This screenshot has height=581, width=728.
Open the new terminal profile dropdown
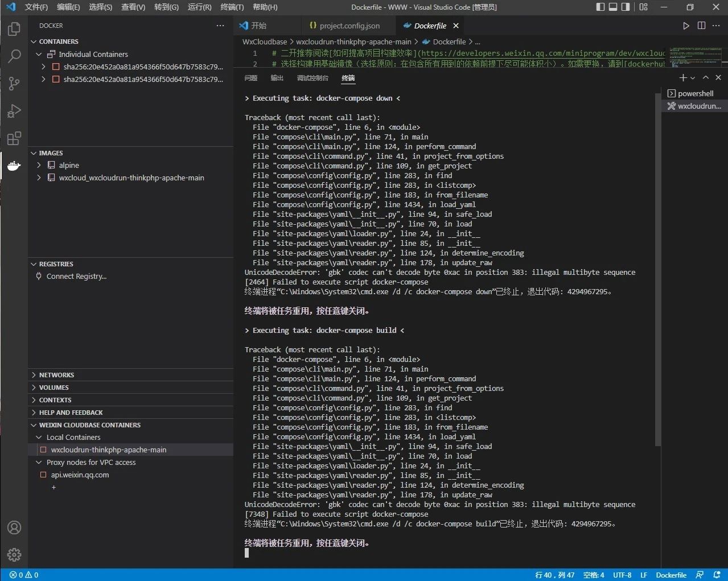pyautogui.click(x=693, y=77)
